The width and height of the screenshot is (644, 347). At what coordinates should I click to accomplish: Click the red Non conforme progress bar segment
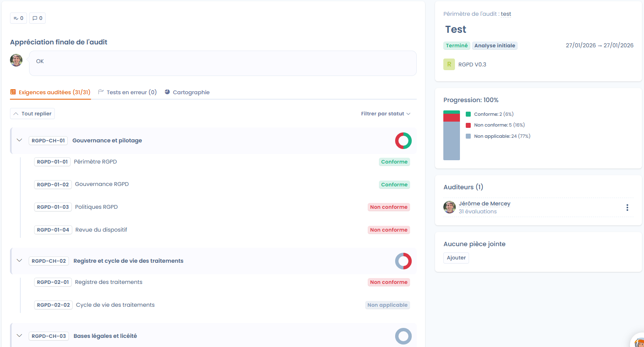[x=451, y=117]
